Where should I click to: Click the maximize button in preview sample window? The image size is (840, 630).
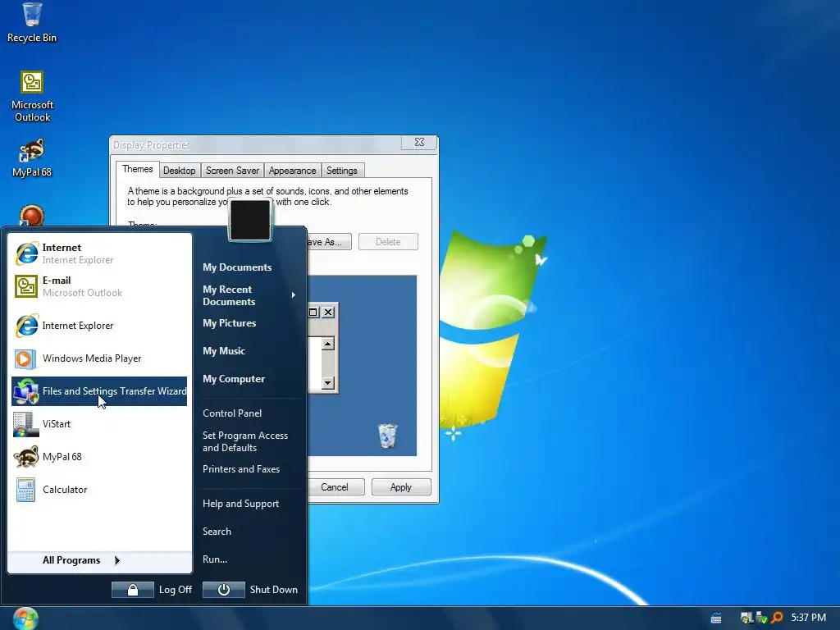click(x=313, y=312)
